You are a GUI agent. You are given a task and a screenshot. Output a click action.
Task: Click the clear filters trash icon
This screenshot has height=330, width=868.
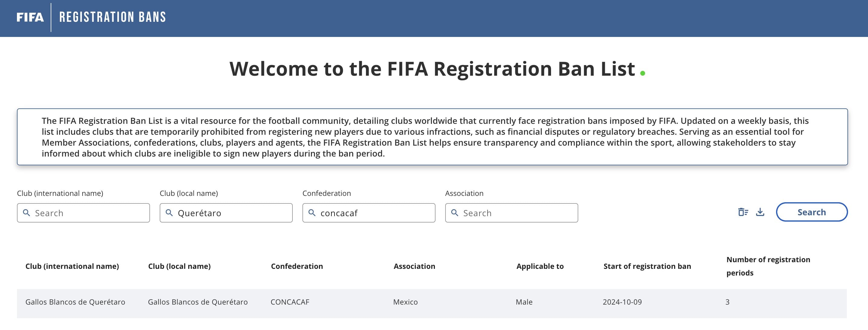(x=743, y=212)
